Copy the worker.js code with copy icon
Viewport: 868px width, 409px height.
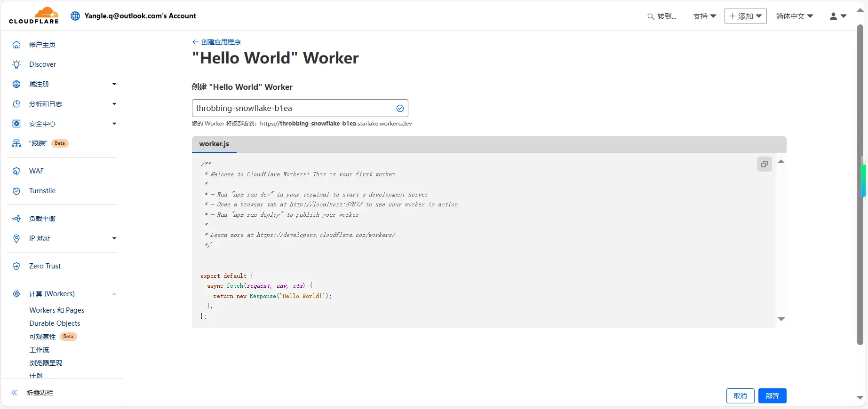pos(764,164)
